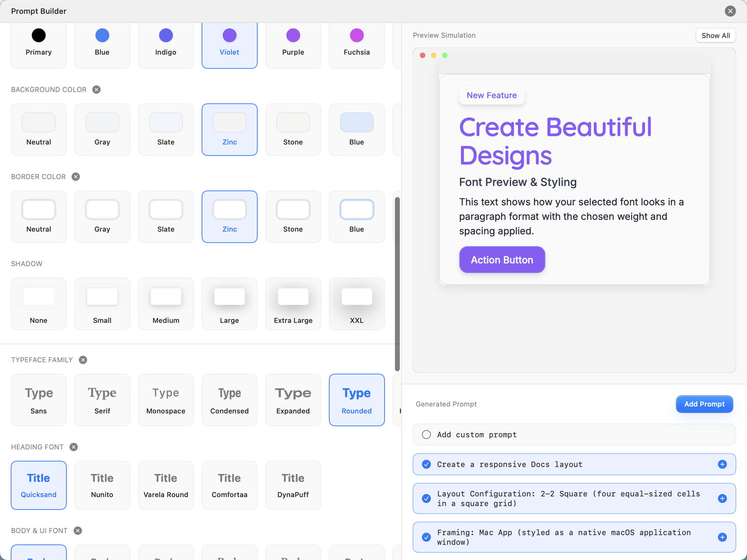
Task: Choose the Purple accent color
Action: pyautogui.click(x=293, y=46)
